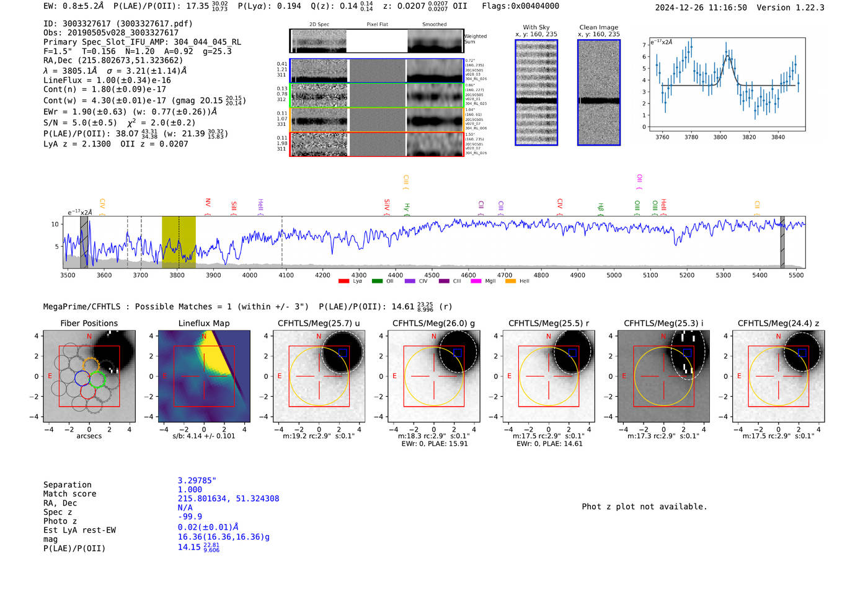Select the CFHTLS/Meg(25.3) i image

(x=663, y=376)
